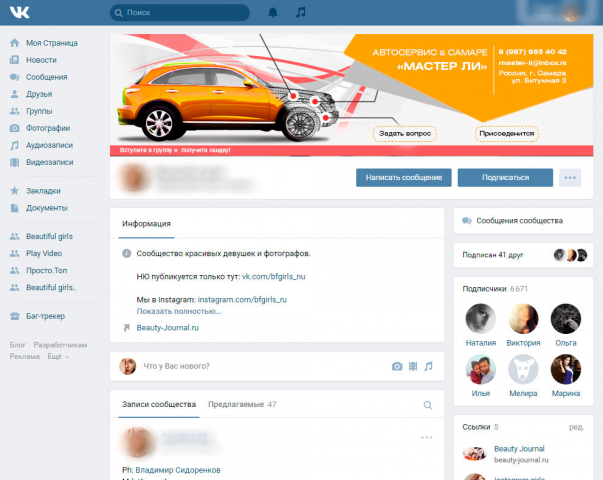This screenshot has height=480, width=603.
Task: Click the user avatar in top header
Action: pyautogui.click(x=571, y=12)
